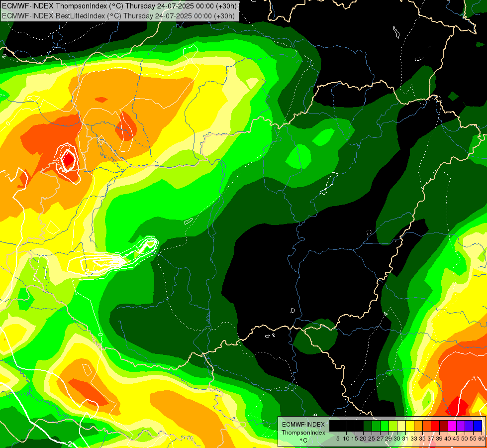Click the legend scale value 60

tap(482, 439)
